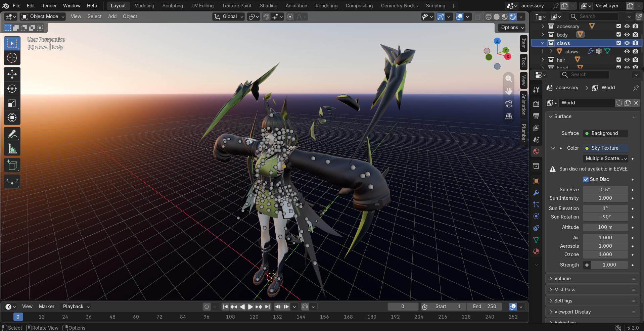The width and height of the screenshot is (644, 331).
Task: Expand the accessory collection in outliner
Action: [x=542, y=26]
